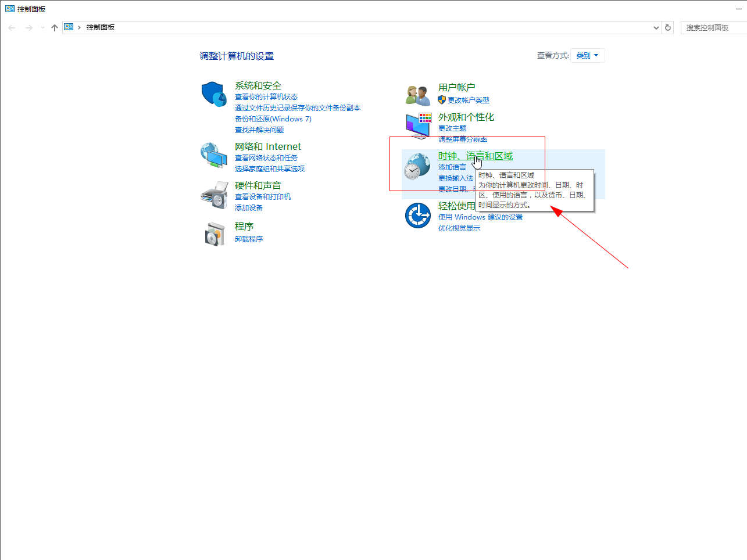747x560 pixels.
Task: Click the Hardware and Sound printer icon
Action: (213, 195)
